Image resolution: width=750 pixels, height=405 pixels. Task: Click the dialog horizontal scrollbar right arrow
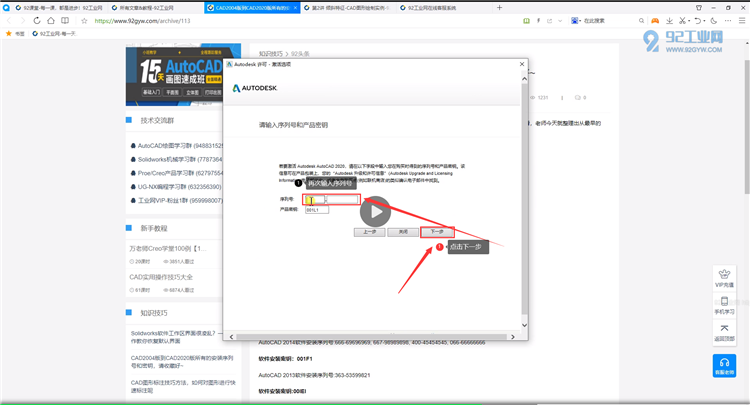[x=513, y=337]
